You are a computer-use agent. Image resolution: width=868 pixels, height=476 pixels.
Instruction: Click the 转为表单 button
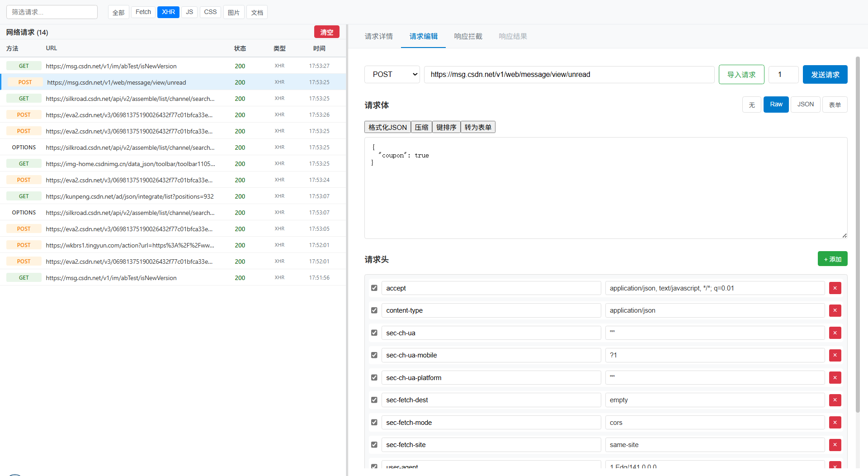pyautogui.click(x=478, y=127)
